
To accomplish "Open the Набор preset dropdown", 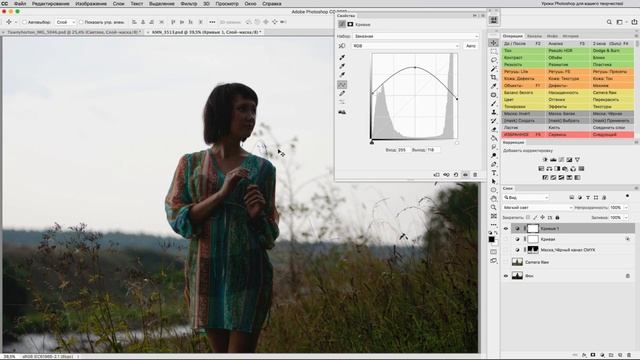I will tap(416, 36).
